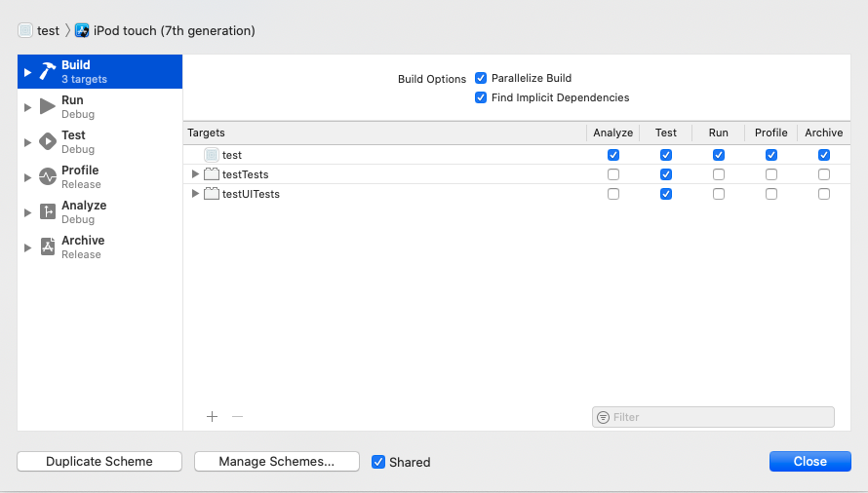The width and height of the screenshot is (868, 493).
Task: Click the Run play icon in sidebar
Action: [x=48, y=107]
